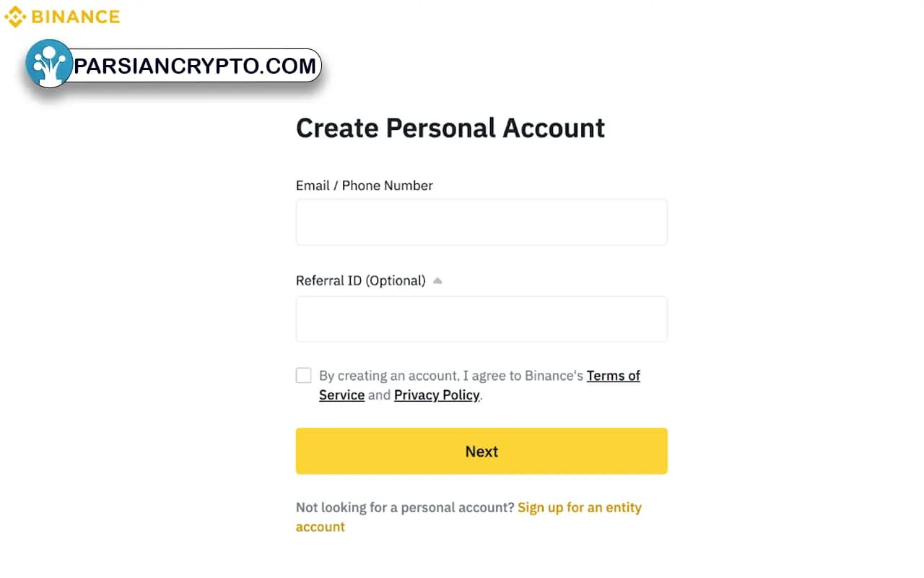Collapse the Referral ID field with the arrow

[437, 280]
